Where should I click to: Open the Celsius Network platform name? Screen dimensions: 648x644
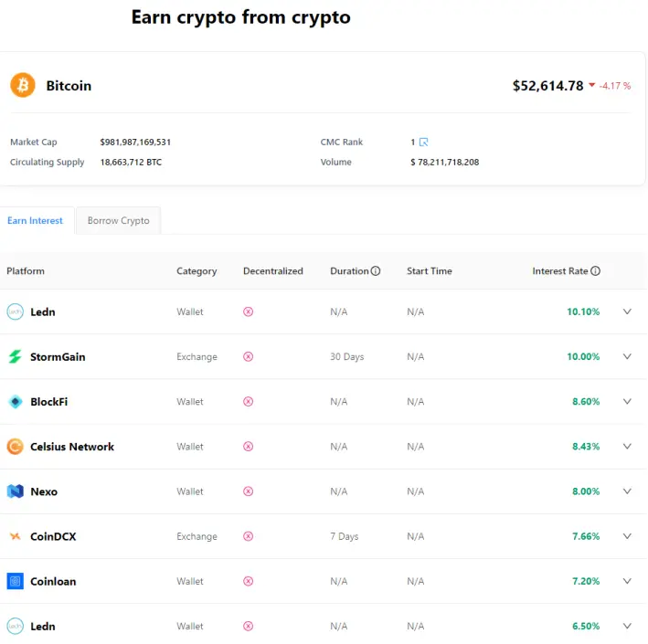(x=72, y=447)
